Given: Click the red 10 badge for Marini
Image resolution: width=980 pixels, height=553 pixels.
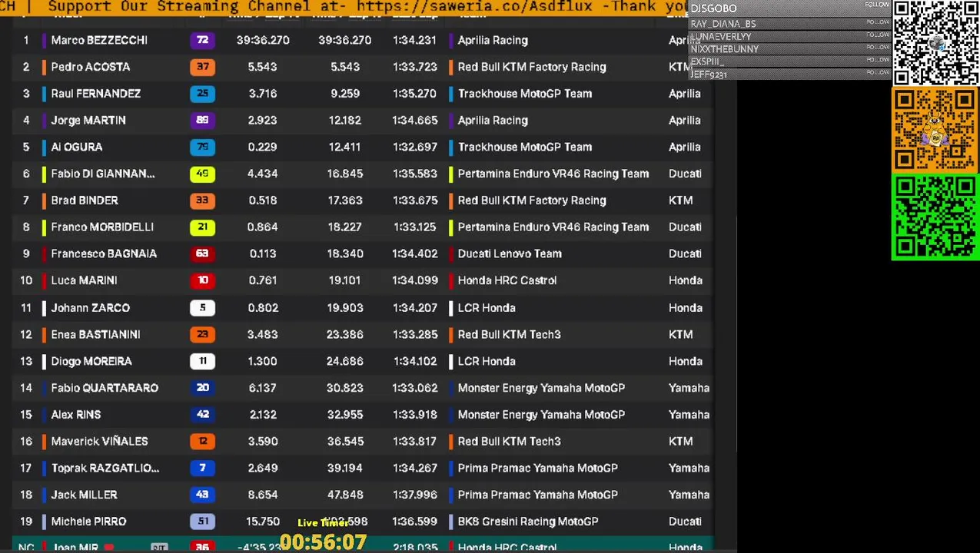Looking at the screenshot, I should [x=203, y=280].
